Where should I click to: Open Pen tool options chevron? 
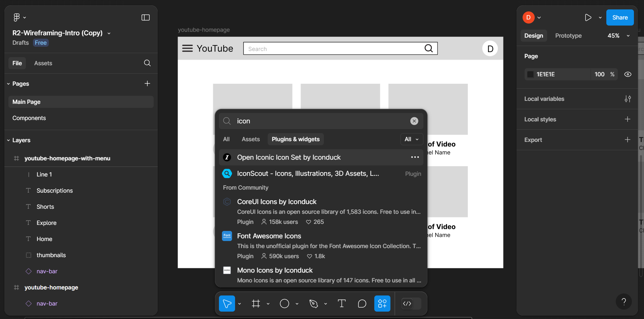pyautogui.click(x=326, y=304)
